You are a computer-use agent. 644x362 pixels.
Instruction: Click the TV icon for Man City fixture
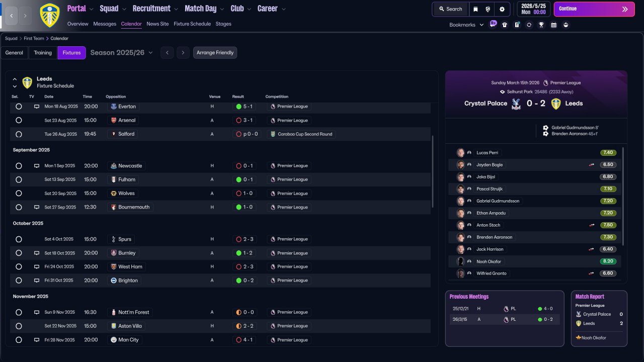pos(36,340)
